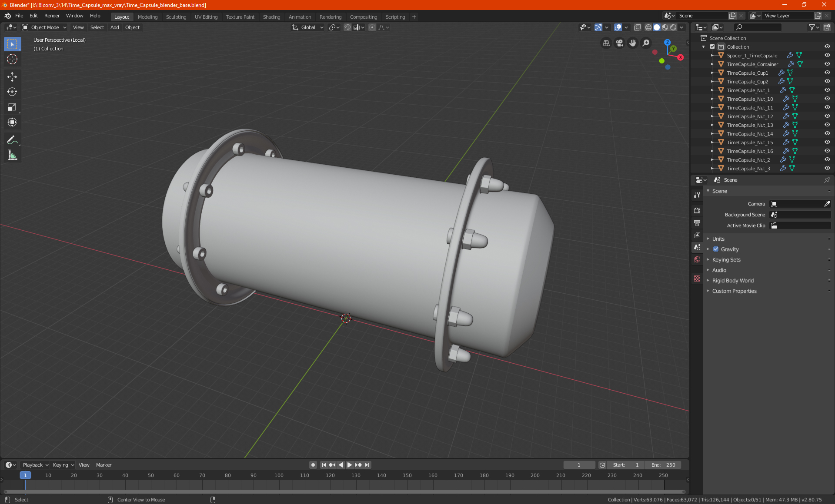This screenshot has height=504, width=835.
Task: Open the Playback dropdown
Action: (x=35, y=465)
